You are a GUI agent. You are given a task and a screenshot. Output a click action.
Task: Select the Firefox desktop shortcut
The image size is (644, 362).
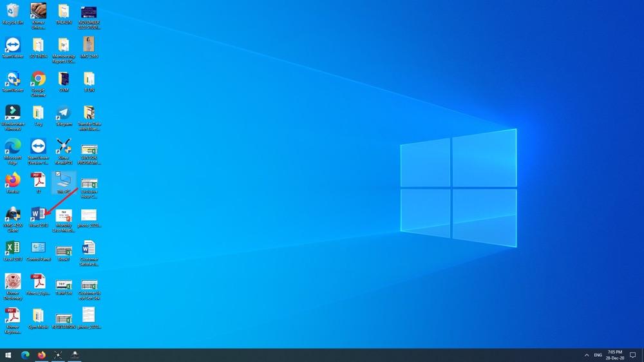(12, 180)
